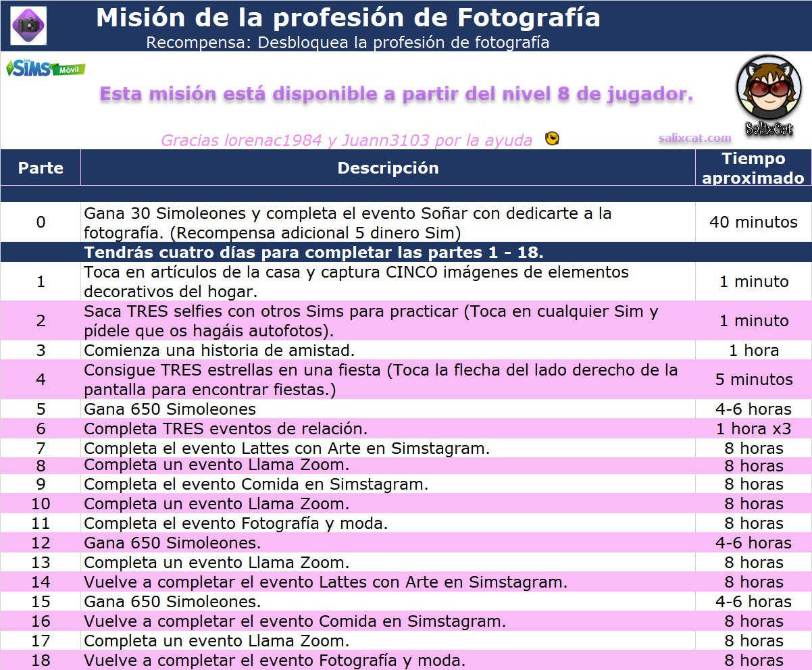Viewport: 812px width, 670px height.
Task: Click part number 6 cell
Action: (41, 429)
